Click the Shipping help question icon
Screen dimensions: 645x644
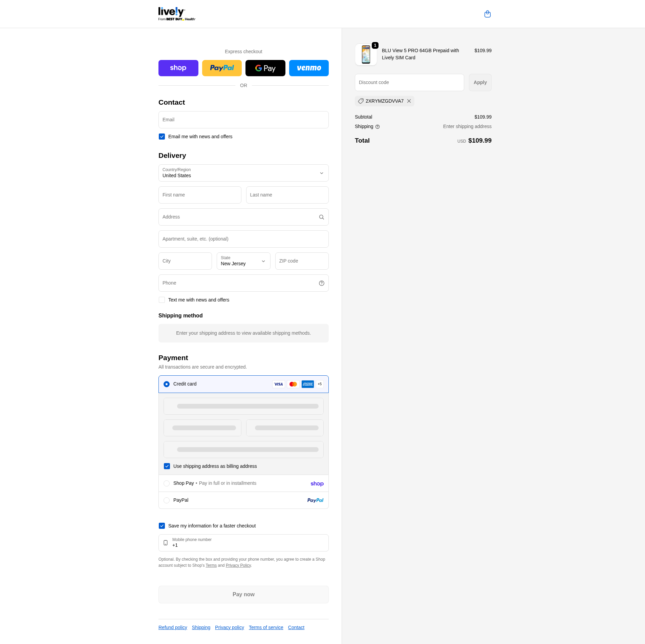point(378,127)
